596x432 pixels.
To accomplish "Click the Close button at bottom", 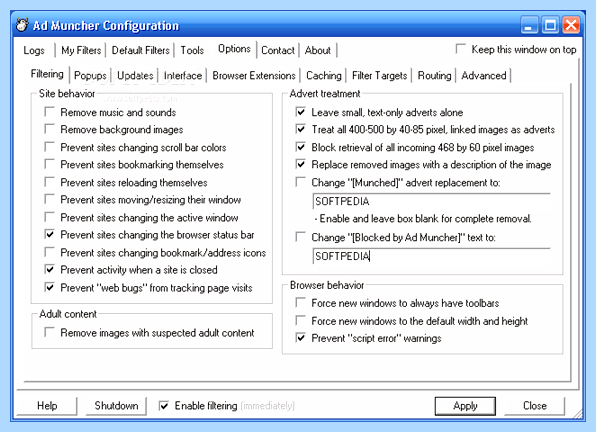I will pyautogui.click(x=534, y=406).
